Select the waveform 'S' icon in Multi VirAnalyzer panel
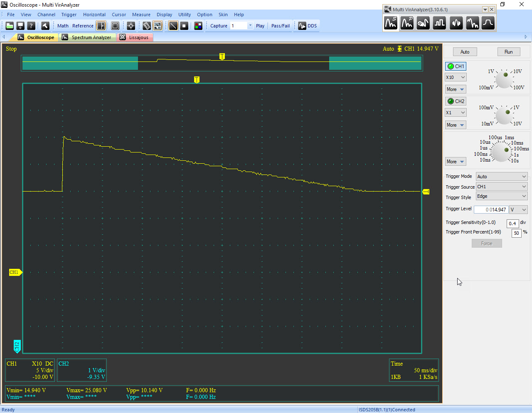Viewport: 532px width, 413px height. pos(391,23)
